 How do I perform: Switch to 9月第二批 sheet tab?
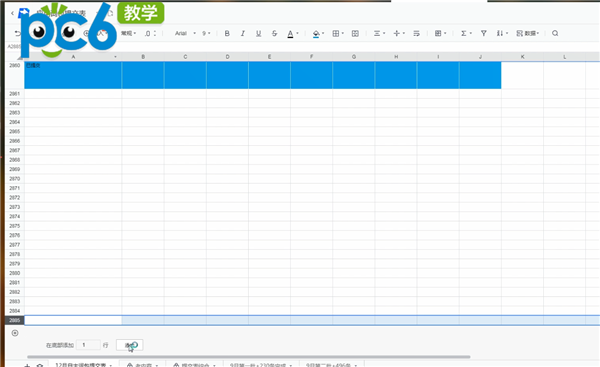click(x=331, y=364)
